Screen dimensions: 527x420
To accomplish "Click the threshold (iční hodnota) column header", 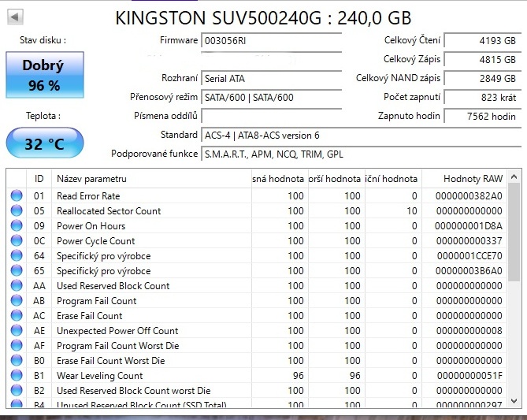I will point(393,179).
